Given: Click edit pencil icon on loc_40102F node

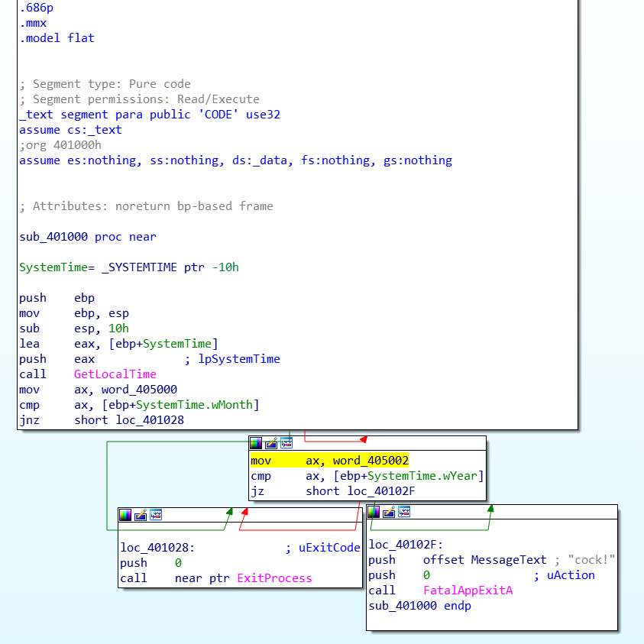Looking at the screenshot, I should 389,512.
